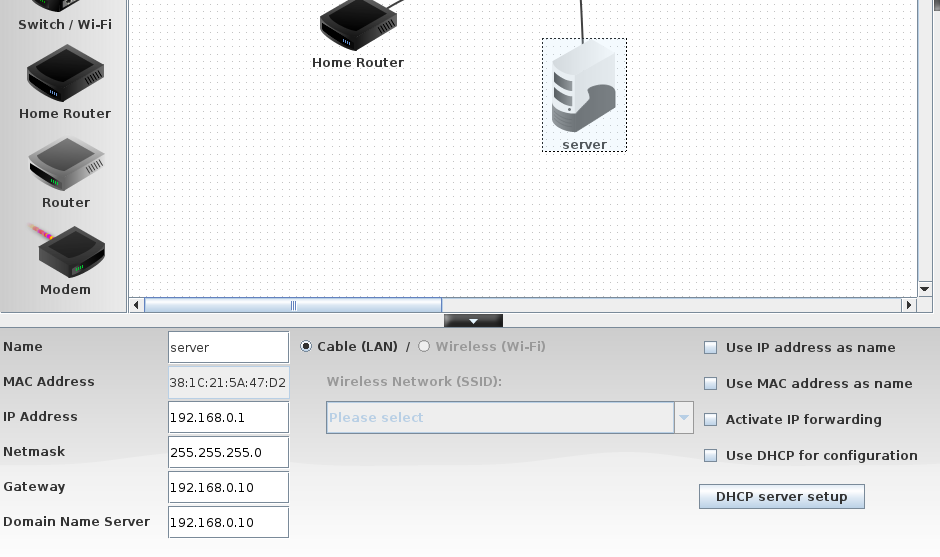
Task: Click the Wireless Network (SSID) label
Action: point(414,381)
